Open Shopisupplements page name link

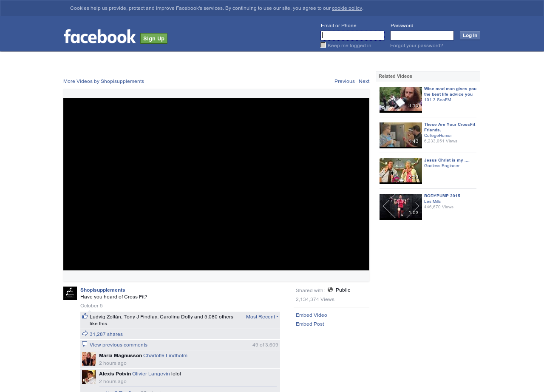point(103,290)
